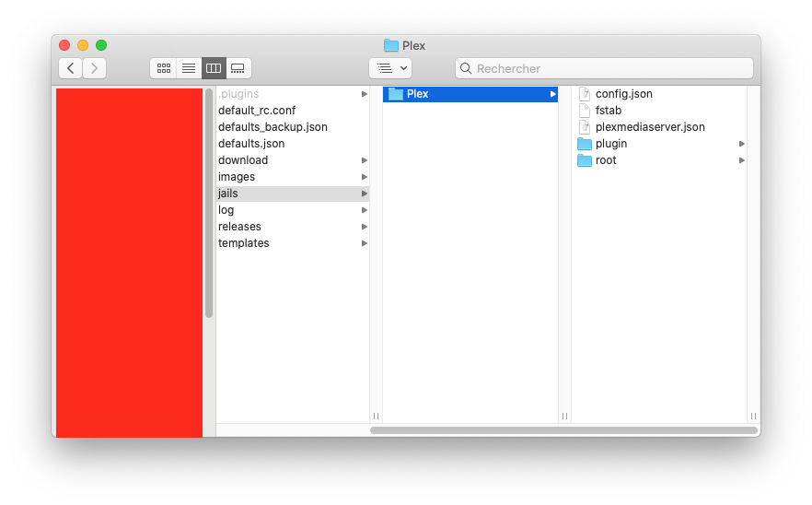Screen dimensions: 812x505
Task: Expand root via its arrow
Action: [x=742, y=160]
